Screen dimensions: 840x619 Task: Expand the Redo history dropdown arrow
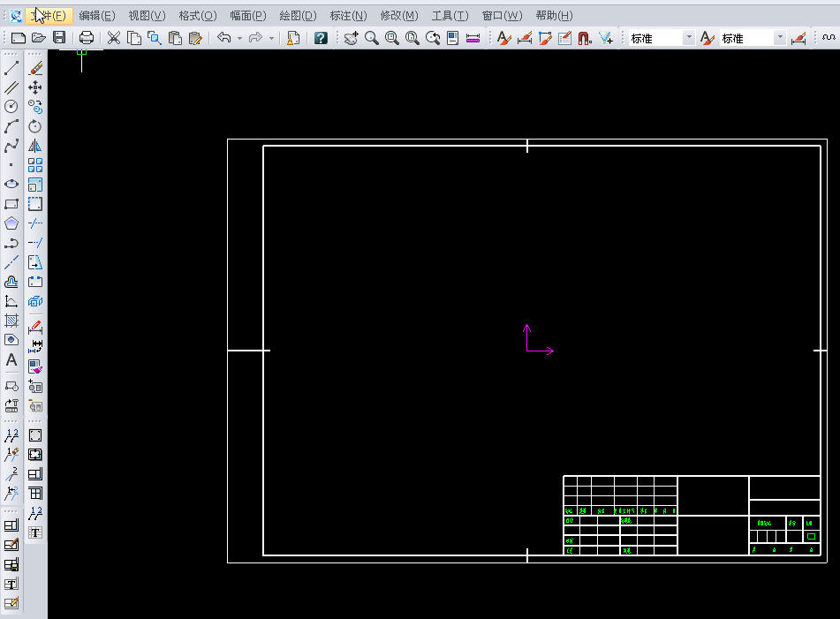[x=271, y=38]
